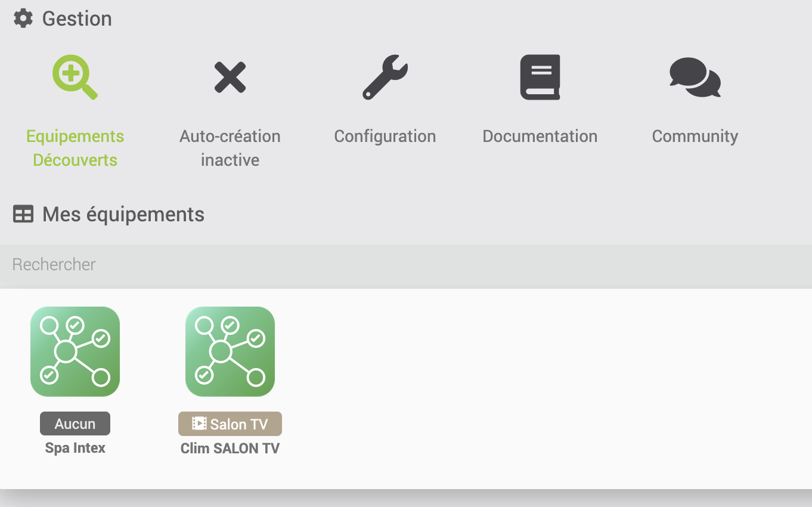The image size is (812, 507).
Task: Click the Equipements Découverts label
Action: (x=75, y=148)
